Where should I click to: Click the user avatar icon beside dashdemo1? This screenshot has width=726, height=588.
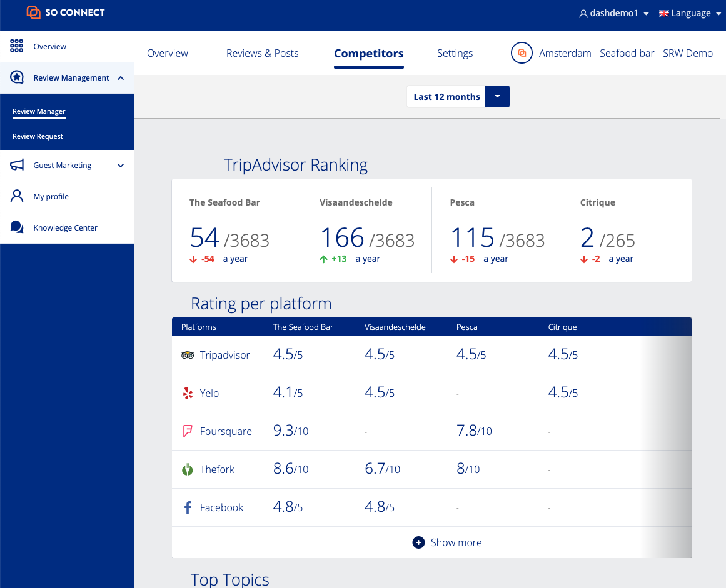click(583, 14)
